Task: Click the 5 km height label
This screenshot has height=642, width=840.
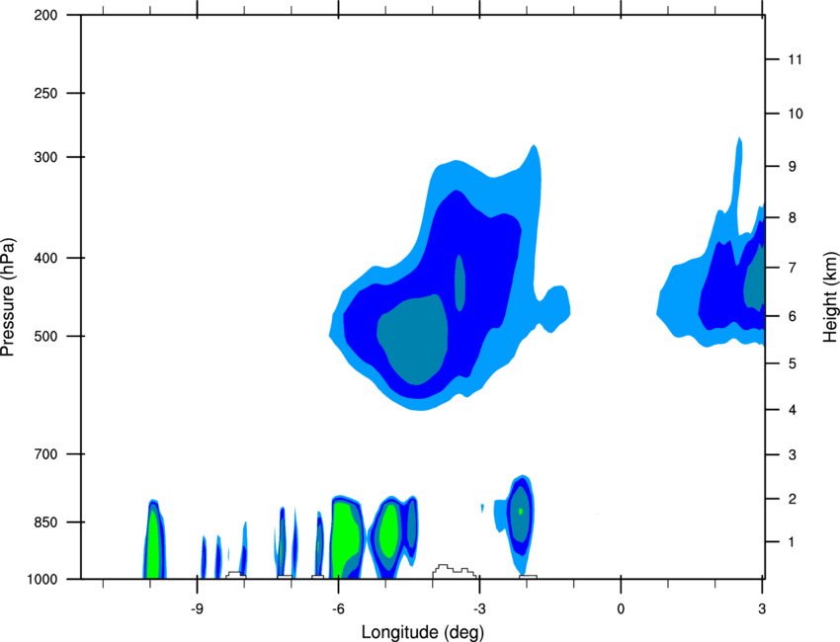Action: point(792,364)
